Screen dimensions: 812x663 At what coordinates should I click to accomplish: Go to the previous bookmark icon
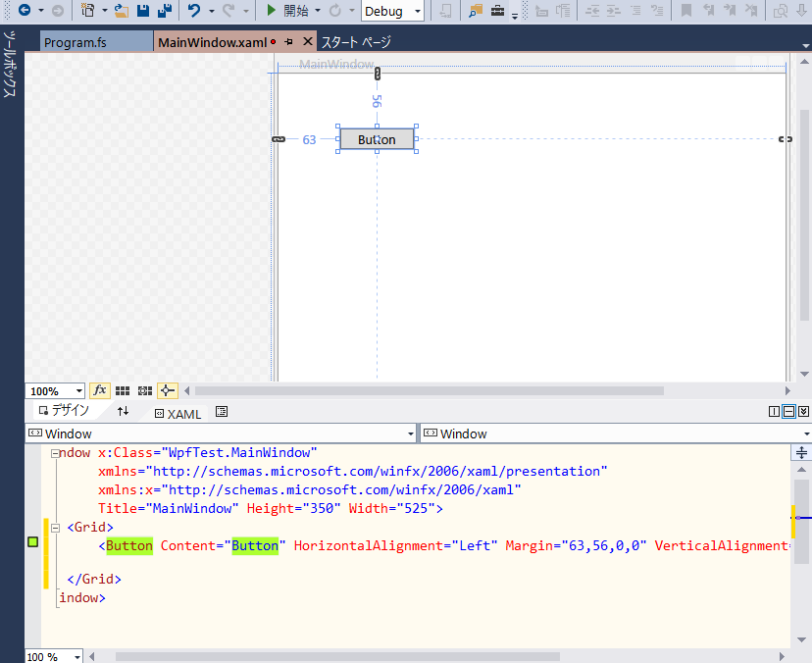point(708,11)
